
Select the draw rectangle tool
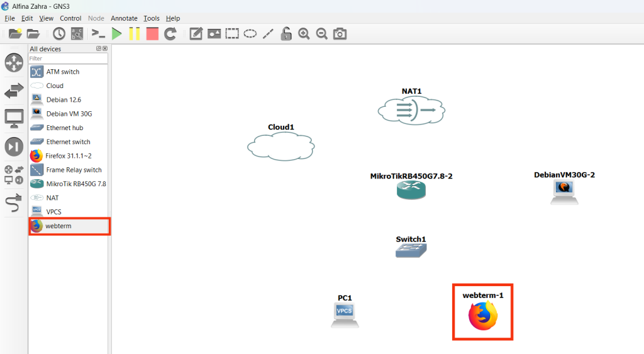[x=233, y=34]
